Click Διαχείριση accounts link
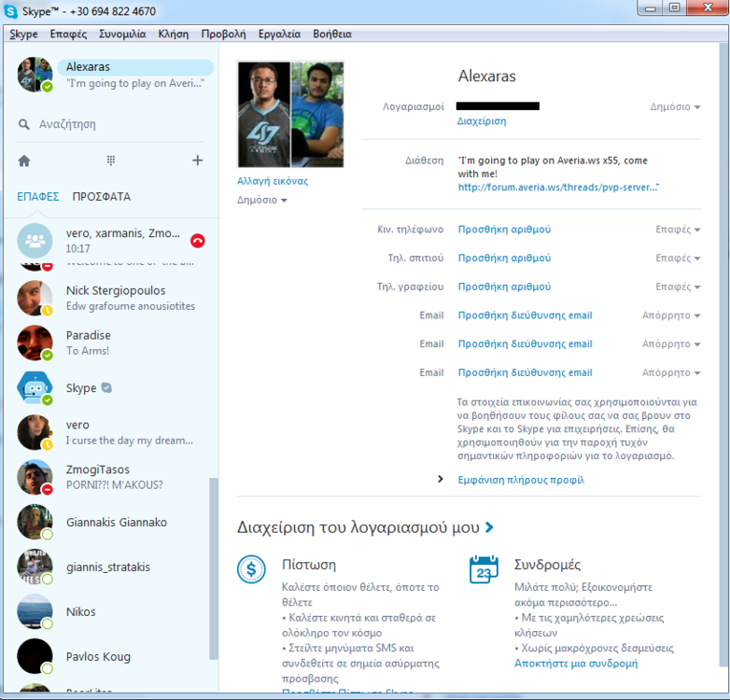 482,121
